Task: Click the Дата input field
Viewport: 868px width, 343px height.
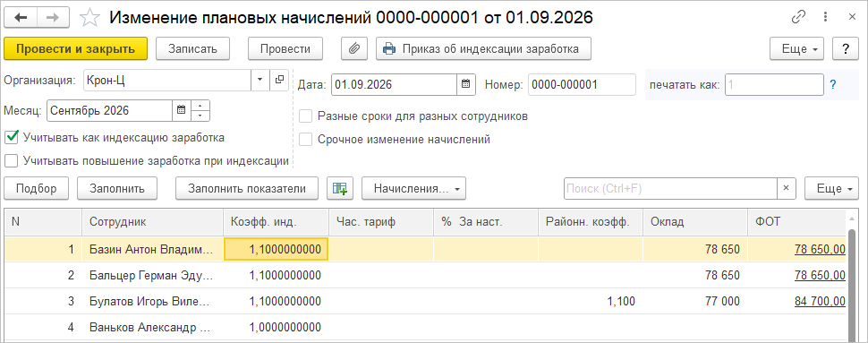Action: pos(394,85)
